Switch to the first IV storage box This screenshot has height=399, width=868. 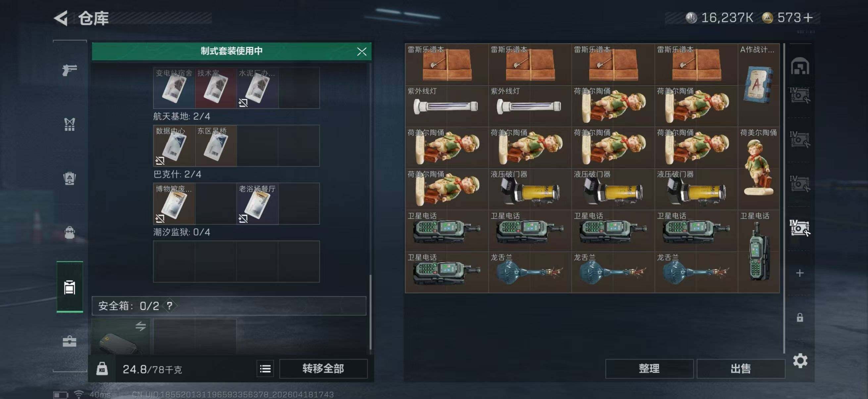pyautogui.click(x=799, y=95)
